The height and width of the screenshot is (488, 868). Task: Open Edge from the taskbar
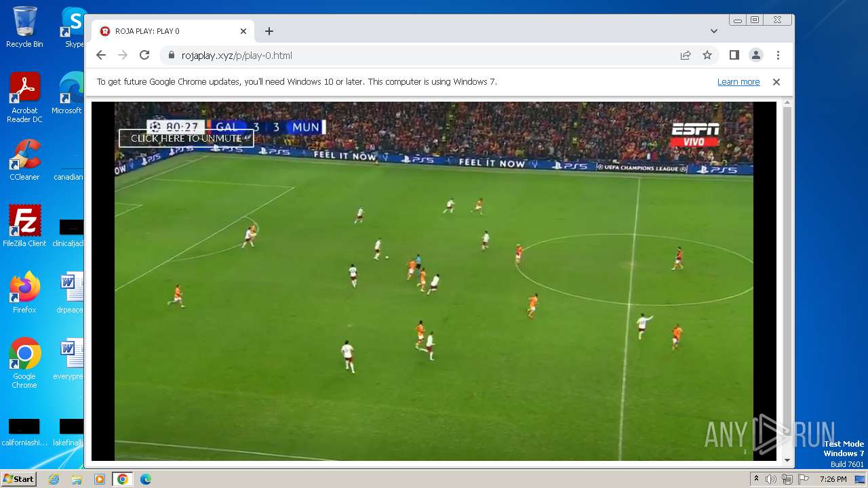pos(146,479)
